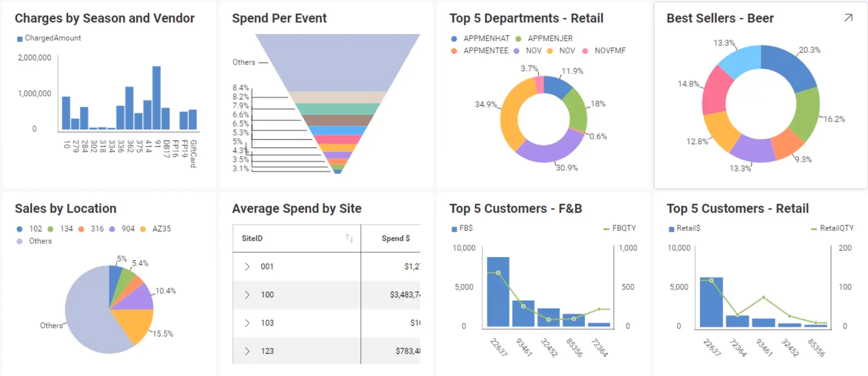Expand site row 100
868x376 pixels.
pyautogui.click(x=247, y=295)
